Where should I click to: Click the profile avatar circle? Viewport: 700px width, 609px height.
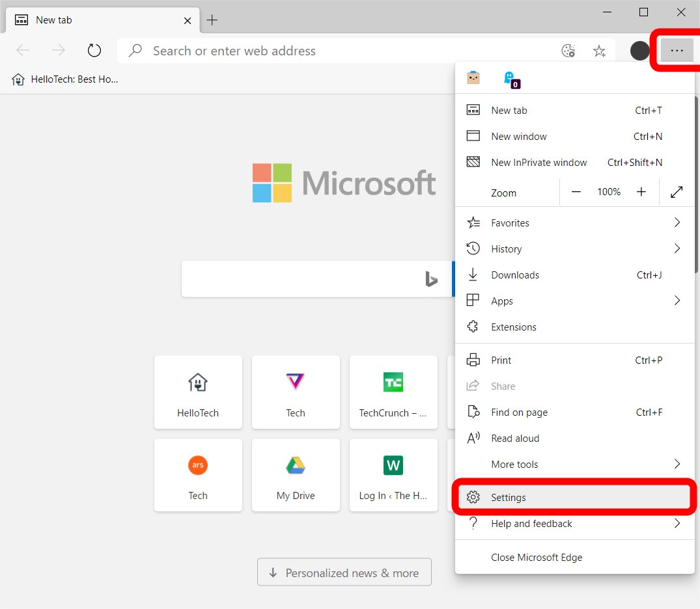[x=640, y=51]
